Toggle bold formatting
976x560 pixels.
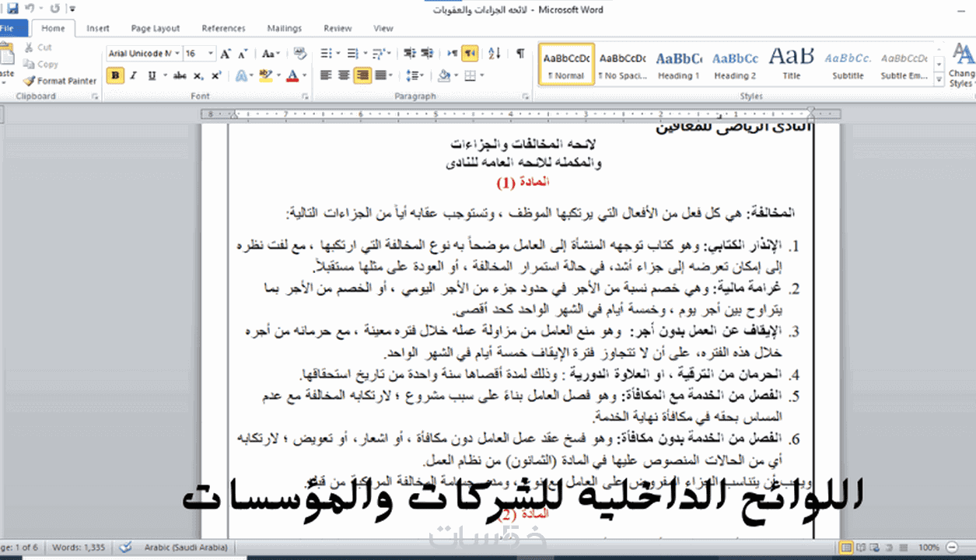(x=116, y=75)
